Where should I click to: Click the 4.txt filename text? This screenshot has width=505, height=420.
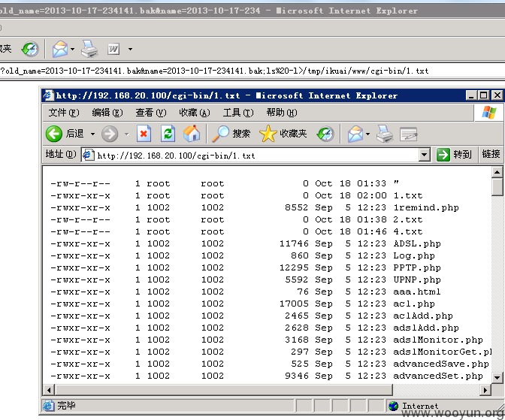point(408,231)
